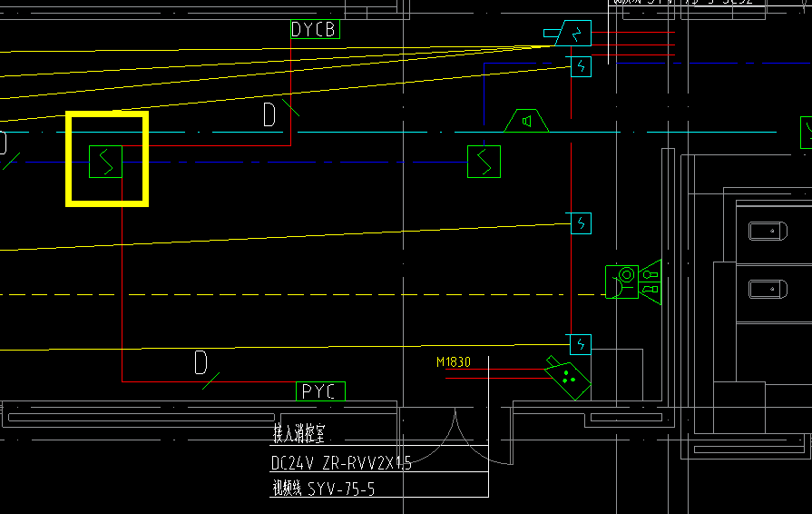Select the D label above PYC wire
Screen dimensions: 812x514
[x=201, y=362]
